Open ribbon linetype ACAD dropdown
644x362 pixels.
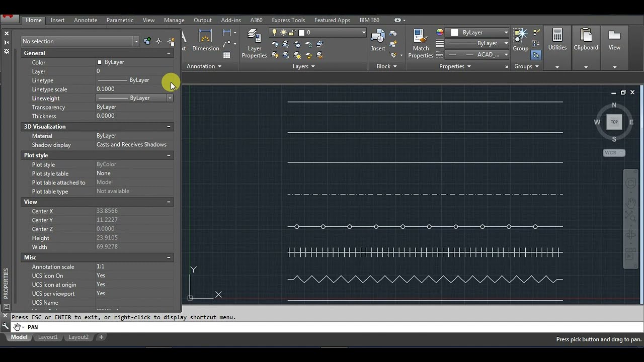506,54
